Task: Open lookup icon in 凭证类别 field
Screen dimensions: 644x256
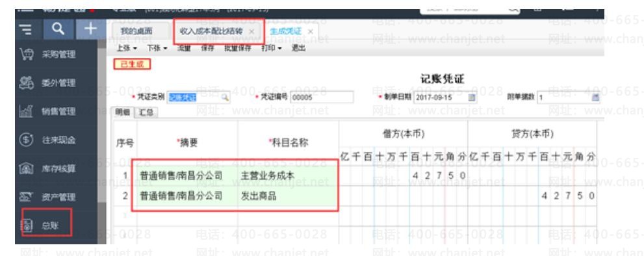Action: [225, 97]
